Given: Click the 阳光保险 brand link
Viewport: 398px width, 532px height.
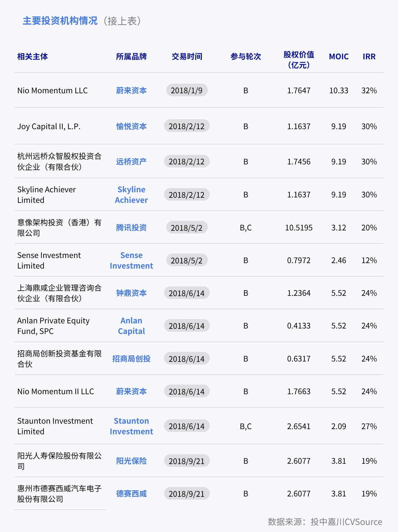Looking at the screenshot, I should (131, 461).
